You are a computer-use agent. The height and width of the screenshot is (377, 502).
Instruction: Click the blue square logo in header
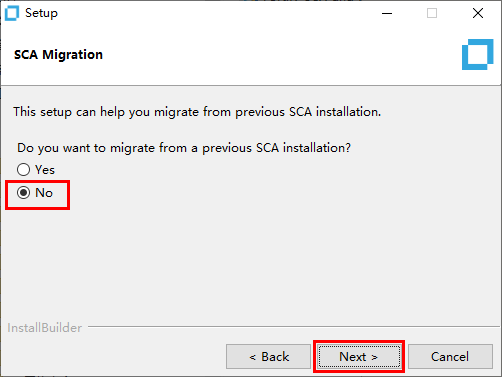pos(477,55)
